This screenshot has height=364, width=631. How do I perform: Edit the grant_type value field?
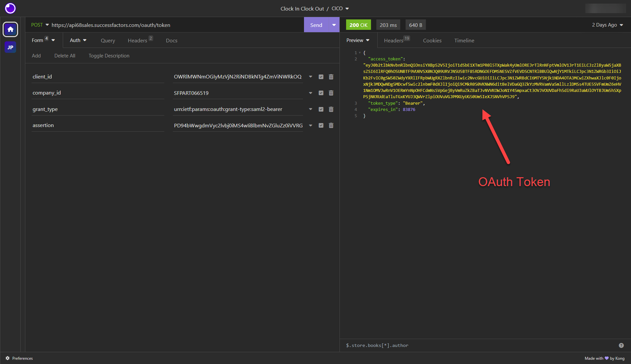pyautogui.click(x=238, y=109)
